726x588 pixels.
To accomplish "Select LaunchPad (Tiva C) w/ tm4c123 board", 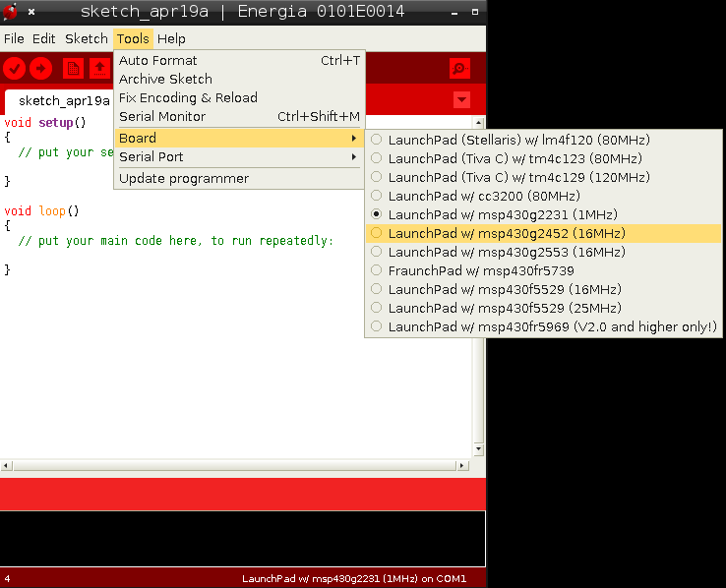I will [x=543, y=158].
